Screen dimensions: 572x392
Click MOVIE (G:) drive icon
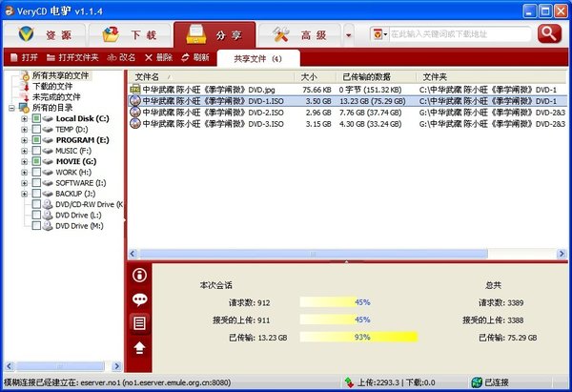point(48,161)
